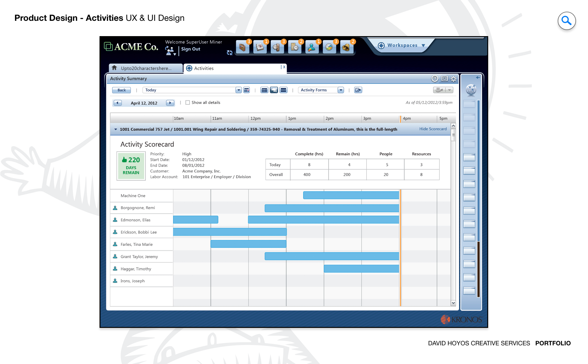Click the person icon beside Edmonson, Elias

(115, 220)
